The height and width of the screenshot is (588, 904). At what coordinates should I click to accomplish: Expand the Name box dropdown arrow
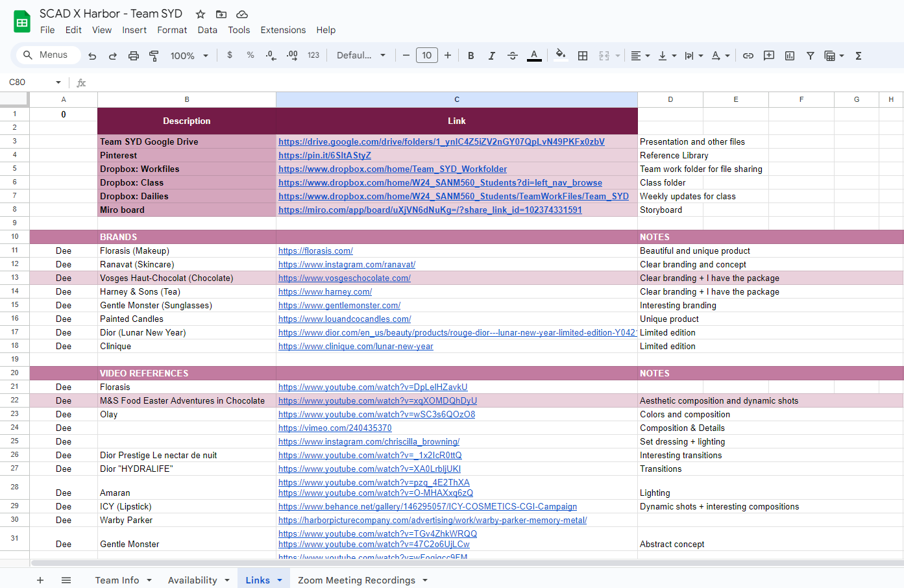coord(58,82)
